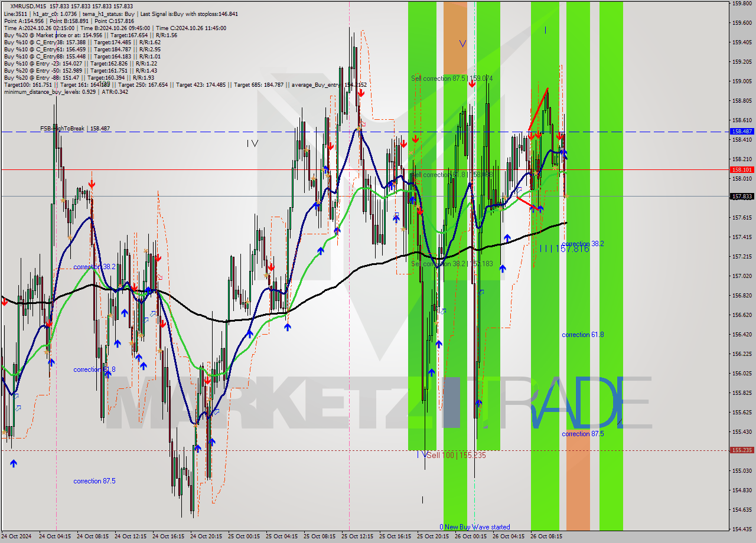Click the 156.025 price axis value

(x=742, y=373)
